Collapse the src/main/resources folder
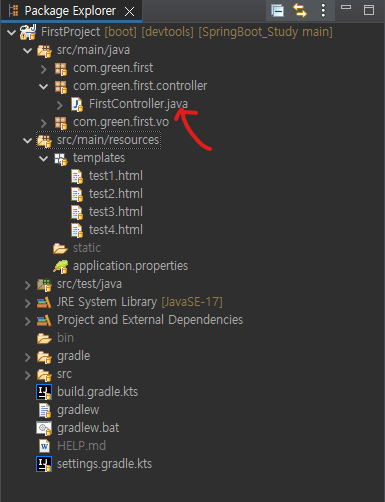Viewport: 385px width, 502px height. (27, 141)
